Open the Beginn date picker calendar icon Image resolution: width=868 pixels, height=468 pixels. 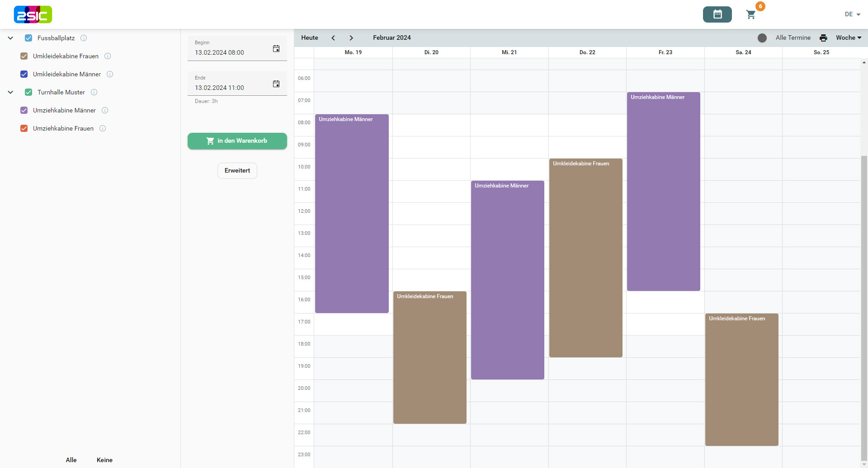click(x=276, y=49)
